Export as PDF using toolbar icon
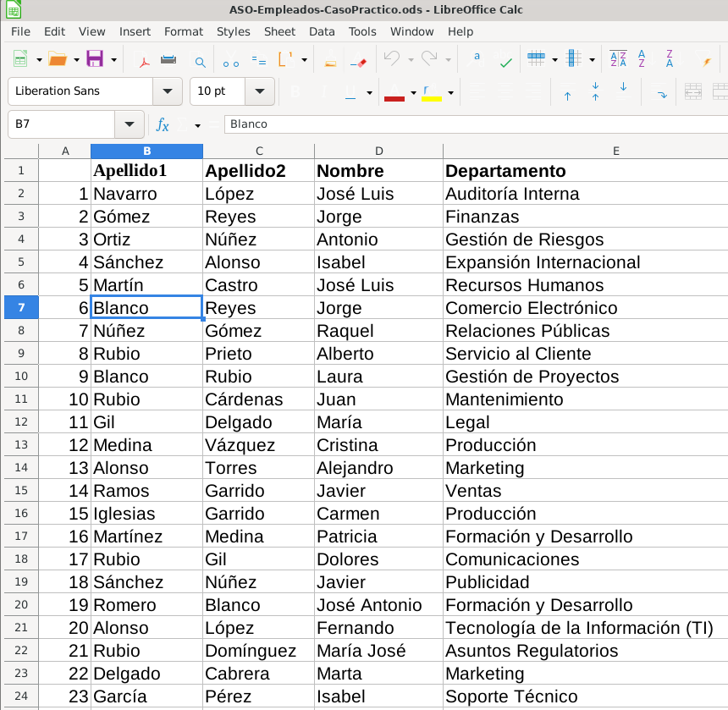The width and height of the screenshot is (728, 710). (x=143, y=60)
